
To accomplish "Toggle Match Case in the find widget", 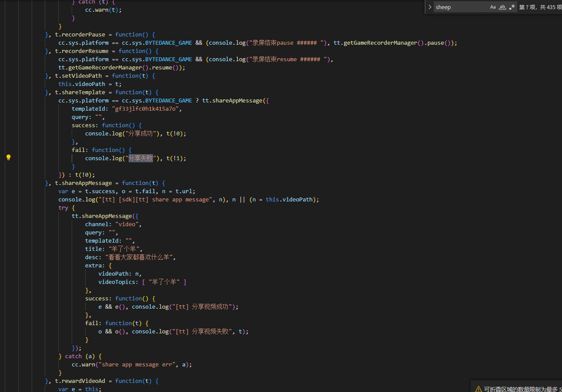I will [x=493, y=7].
